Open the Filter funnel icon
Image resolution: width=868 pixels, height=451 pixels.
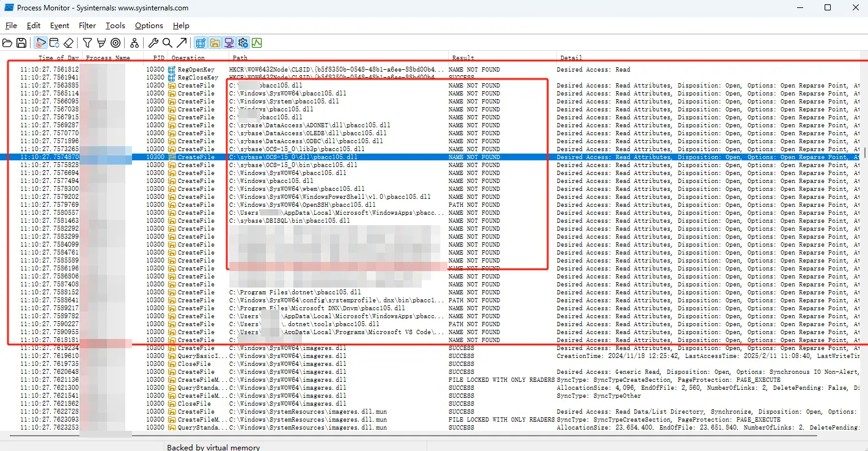[x=87, y=43]
